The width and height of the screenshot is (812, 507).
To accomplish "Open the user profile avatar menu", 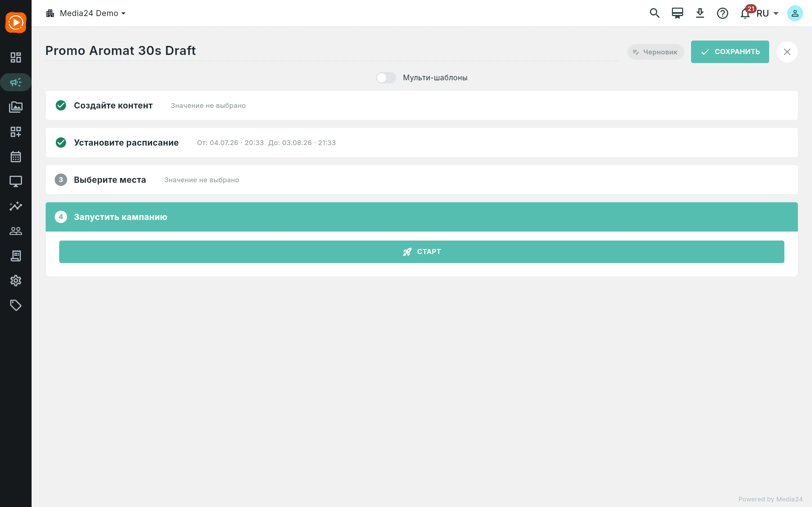I will (795, 14).
